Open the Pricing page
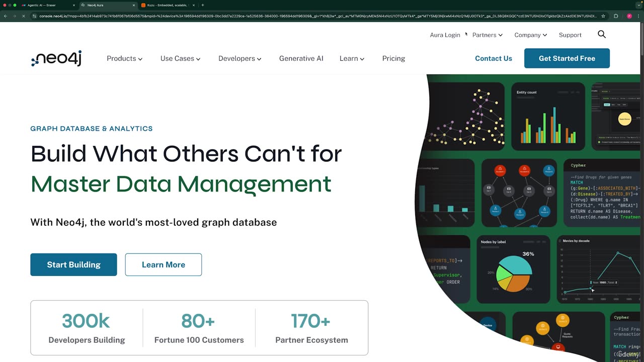This screenshot has width=644, height=362. click(393, 58)
